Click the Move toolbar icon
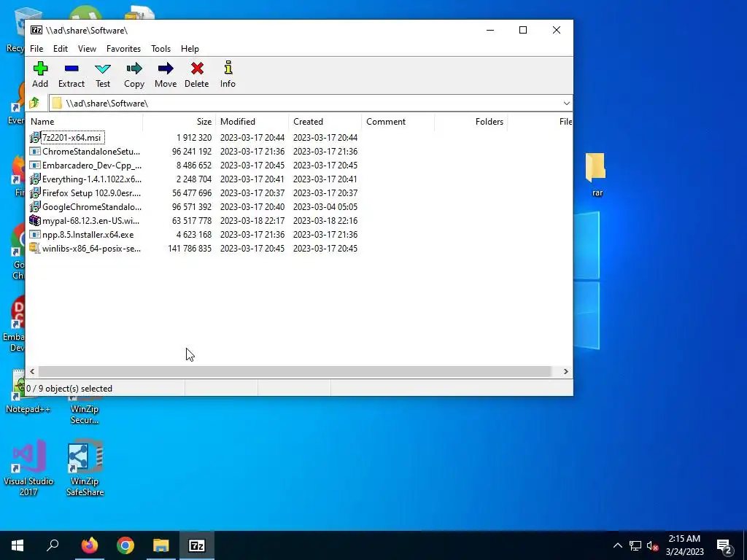 [166, 69]
